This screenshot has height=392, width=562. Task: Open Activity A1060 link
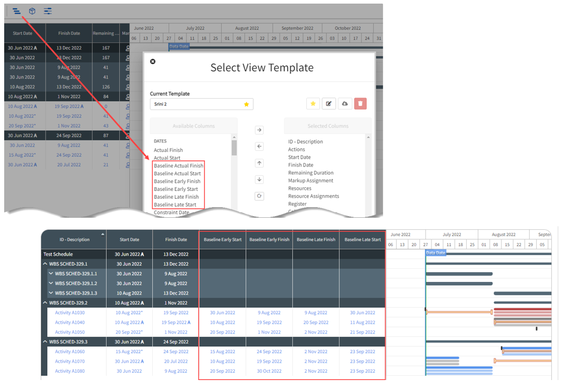pos(70,351)
